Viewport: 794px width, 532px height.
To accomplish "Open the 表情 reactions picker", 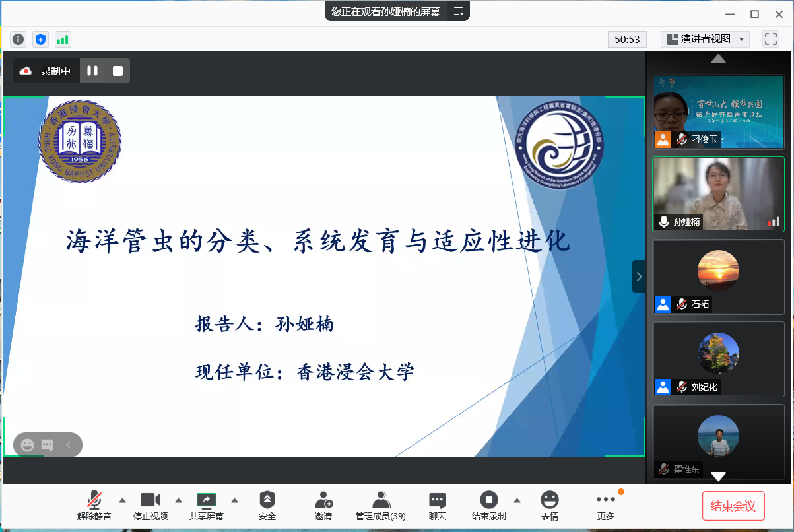I will tap(549, 506).
